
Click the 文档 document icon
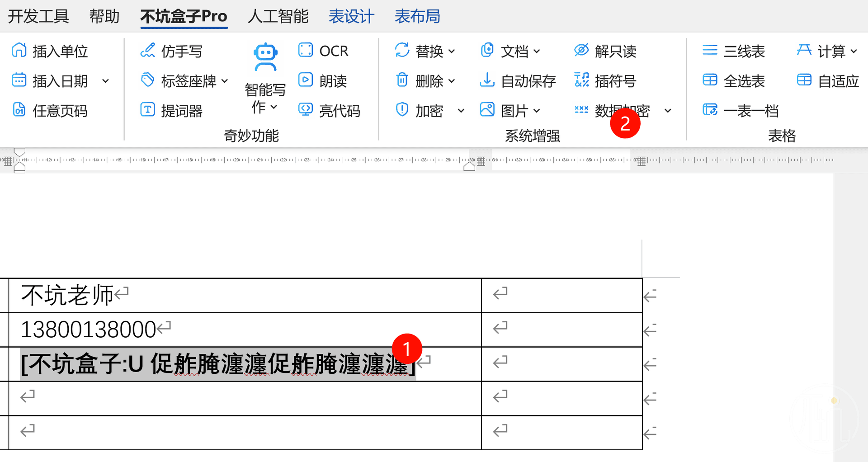click(487, 50)
